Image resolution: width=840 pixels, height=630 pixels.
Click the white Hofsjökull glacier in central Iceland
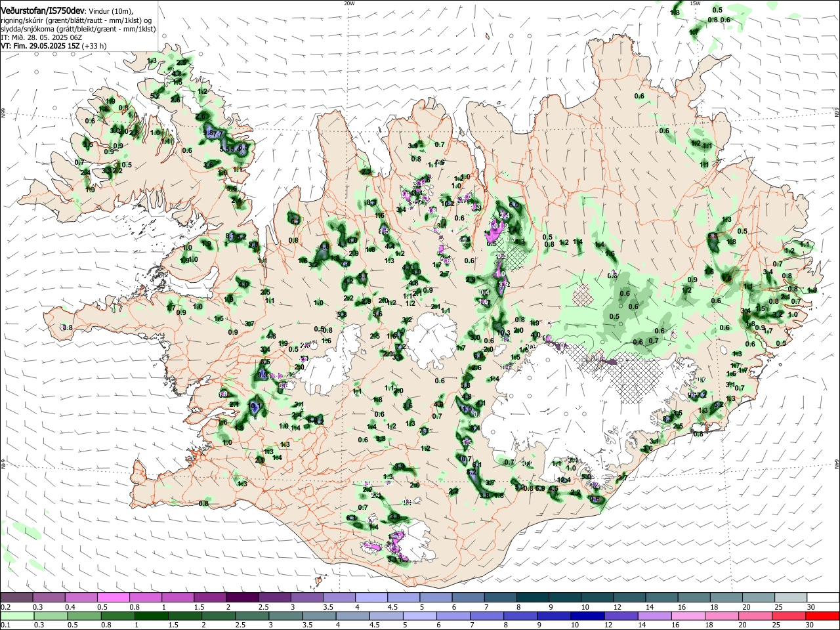pos(431,340)
